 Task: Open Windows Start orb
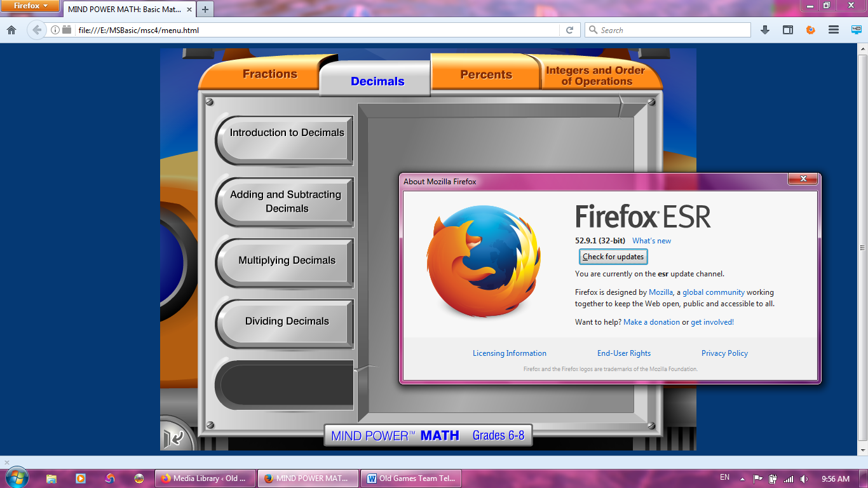pyautogui.click(x=17, y=478)
